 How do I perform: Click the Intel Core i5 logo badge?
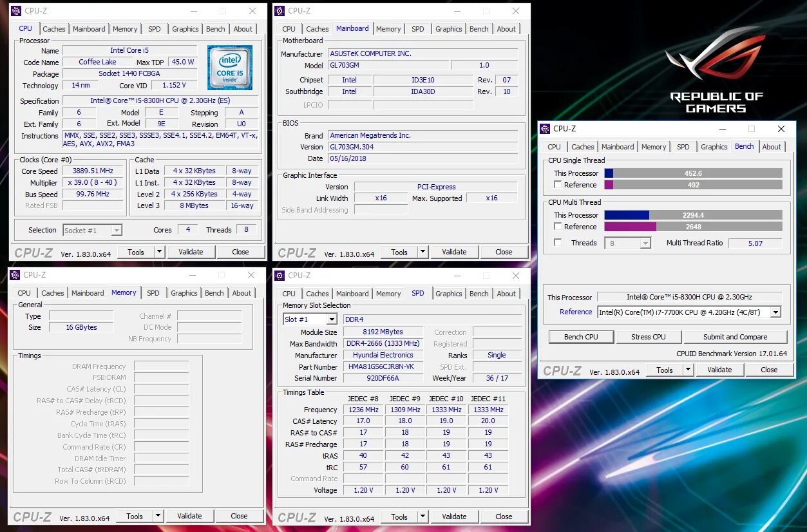[x=230, y=67]
